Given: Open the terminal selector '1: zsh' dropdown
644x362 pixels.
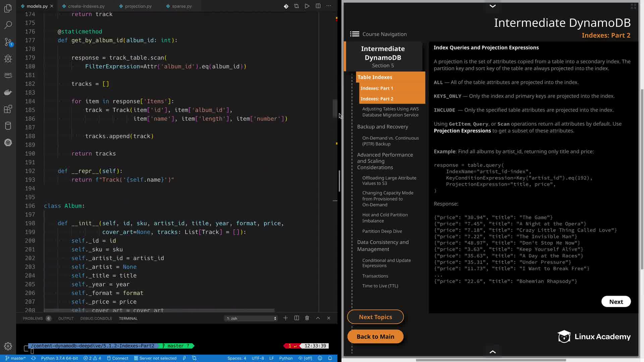Looking at the screenshot, I should click(x=251, y=318).
